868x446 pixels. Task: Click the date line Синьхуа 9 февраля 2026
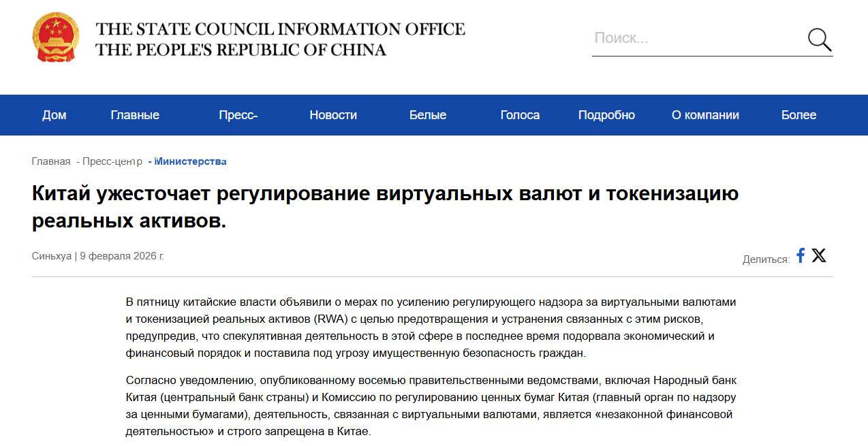coord(98,256)
